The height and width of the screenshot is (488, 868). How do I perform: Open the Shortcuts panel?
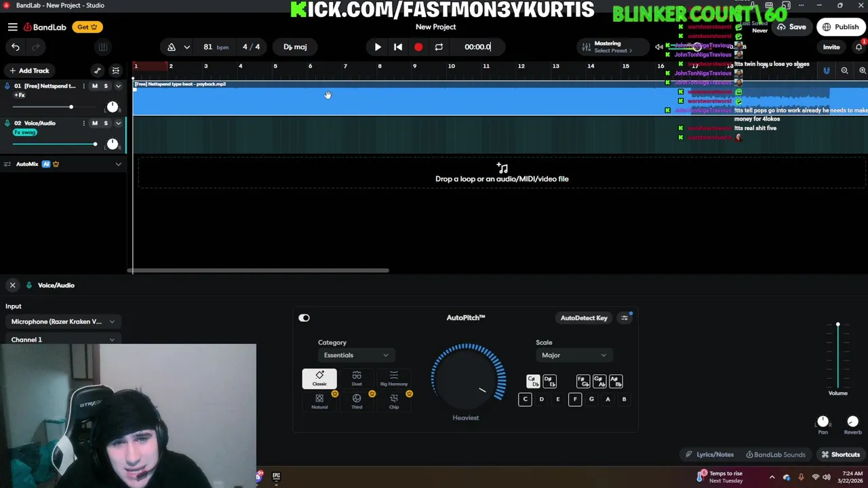pyautogui.click(x=840, y=455)
